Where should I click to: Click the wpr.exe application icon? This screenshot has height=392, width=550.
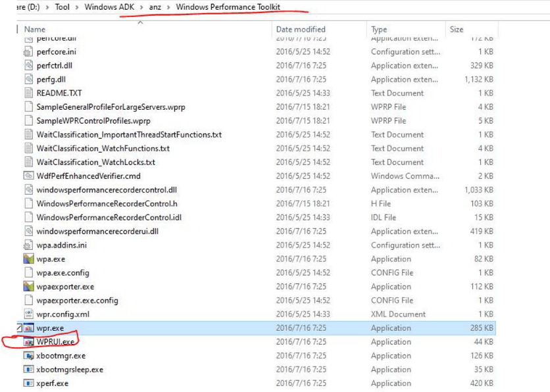coord(28,328)
